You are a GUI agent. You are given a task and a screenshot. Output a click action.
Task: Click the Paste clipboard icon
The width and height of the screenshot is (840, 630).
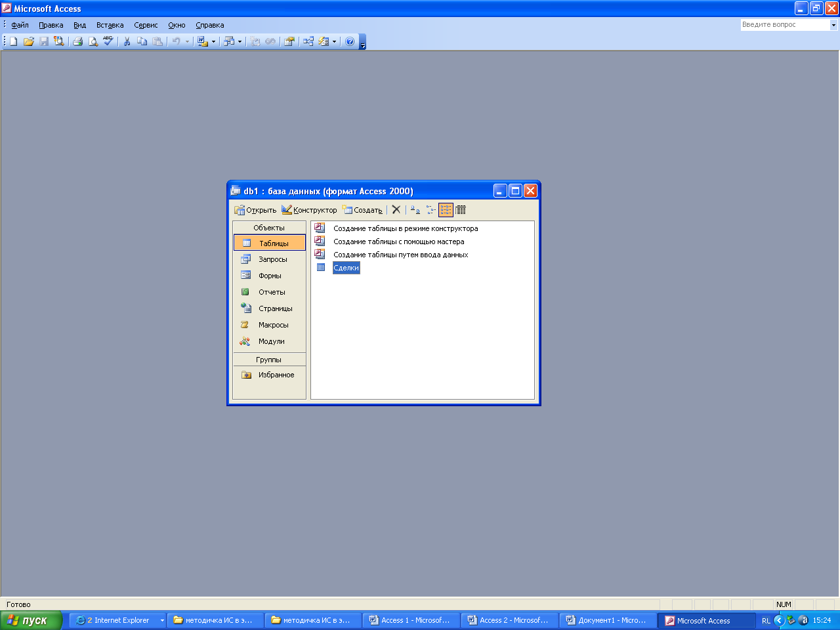point(157,41)
